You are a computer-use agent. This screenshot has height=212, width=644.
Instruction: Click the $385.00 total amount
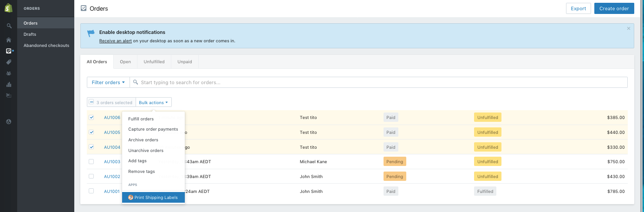(x=616, y=118)
